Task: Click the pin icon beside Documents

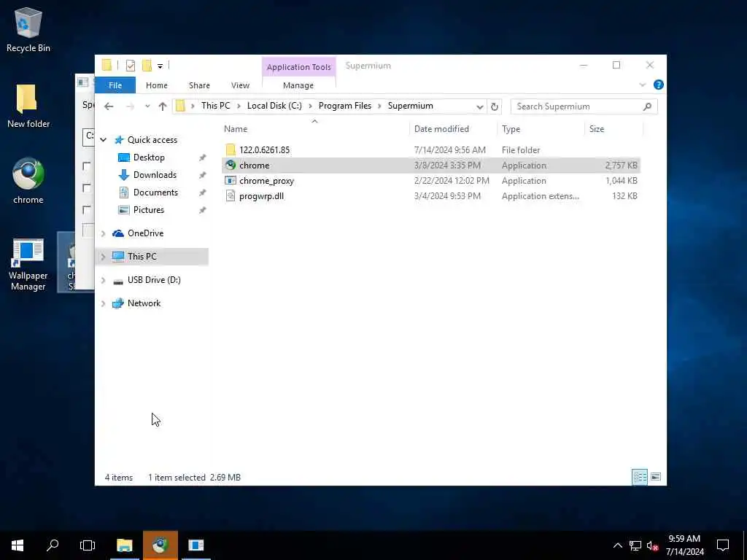Action: [203, 192]
